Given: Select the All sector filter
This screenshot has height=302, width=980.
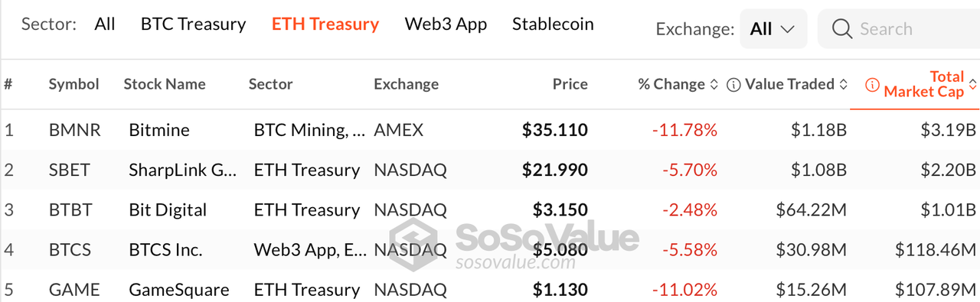Looking at the screenshot, I should tap(105, 24).
